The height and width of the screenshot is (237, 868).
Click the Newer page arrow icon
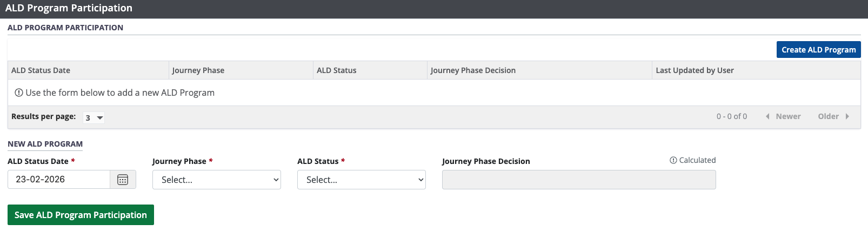pos(767,116)
